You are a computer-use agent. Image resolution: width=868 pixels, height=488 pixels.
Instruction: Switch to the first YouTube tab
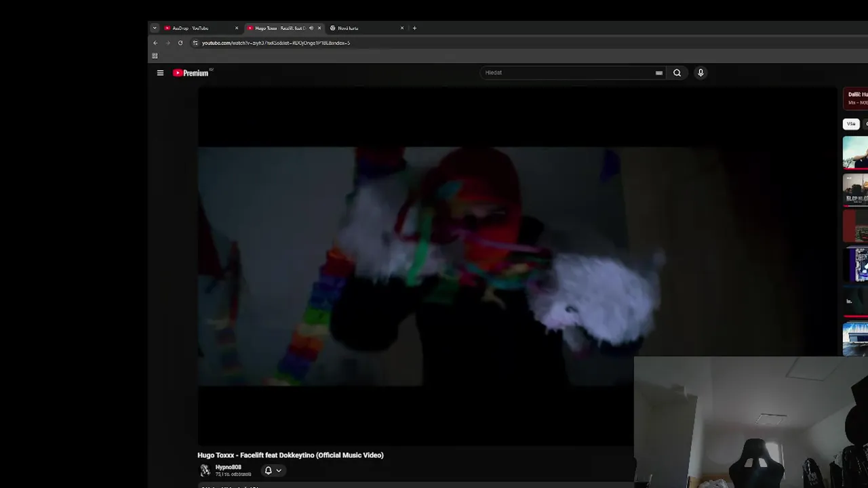tap(200, 28)
